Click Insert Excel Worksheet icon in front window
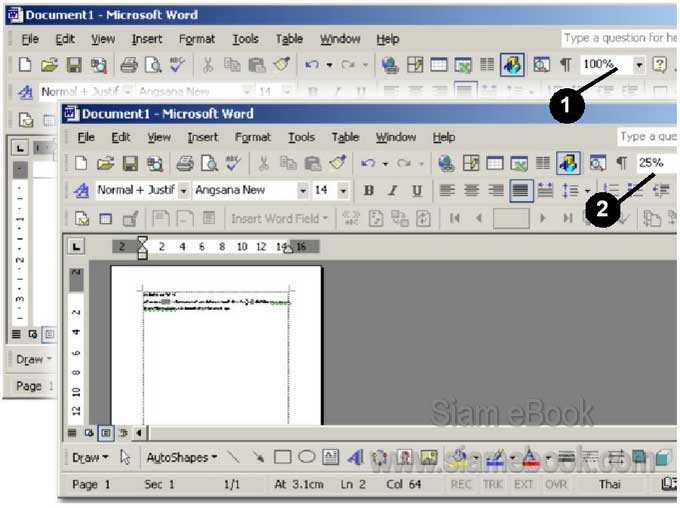Image resolution: width=680 pixels, height=508 pixels. tap(519, 164)
